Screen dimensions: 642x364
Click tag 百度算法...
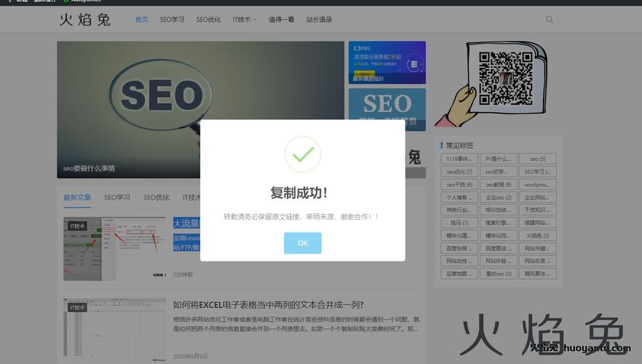point(499,248)
